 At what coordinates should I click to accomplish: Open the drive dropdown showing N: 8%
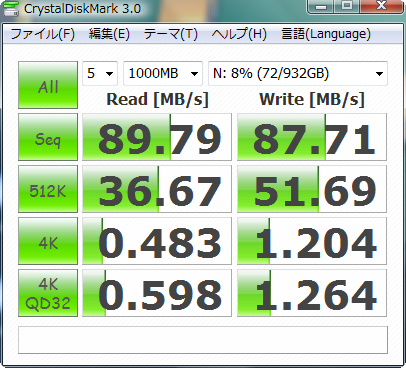pos(298,73)
